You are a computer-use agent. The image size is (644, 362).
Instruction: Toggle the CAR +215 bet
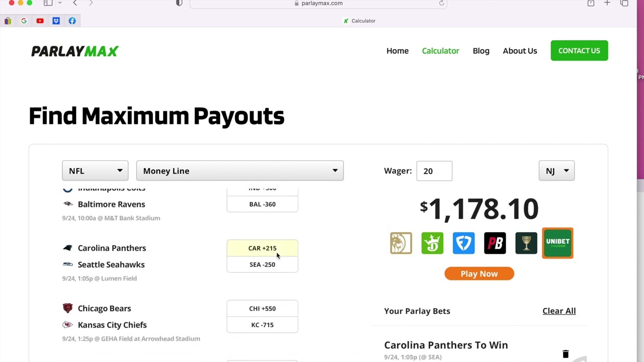coord(262,248)
